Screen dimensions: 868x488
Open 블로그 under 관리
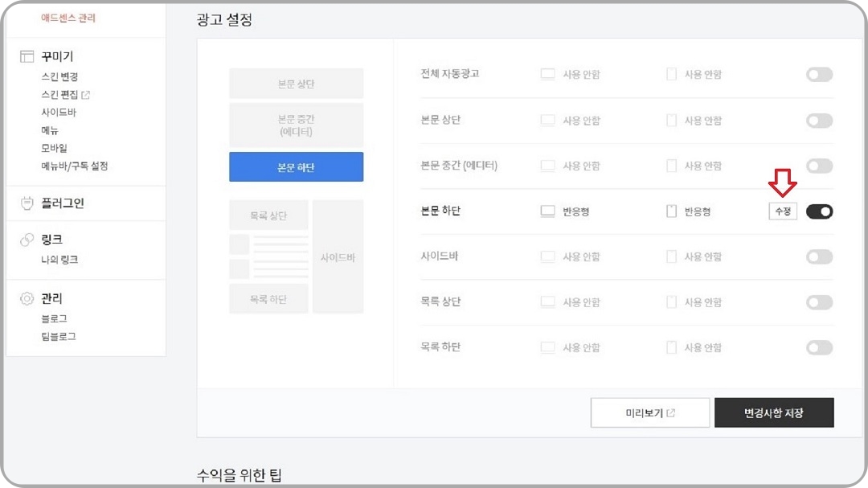tap(55, 318)
